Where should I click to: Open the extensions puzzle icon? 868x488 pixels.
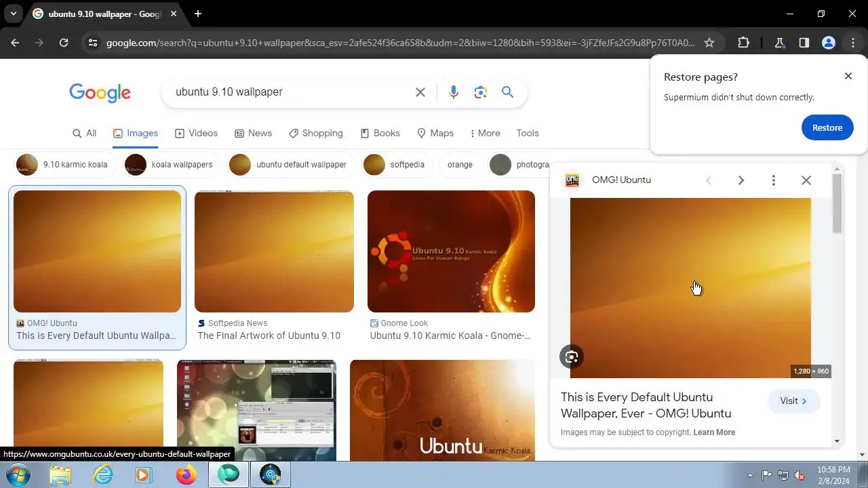pyautogui.click(x=743, y=43)
